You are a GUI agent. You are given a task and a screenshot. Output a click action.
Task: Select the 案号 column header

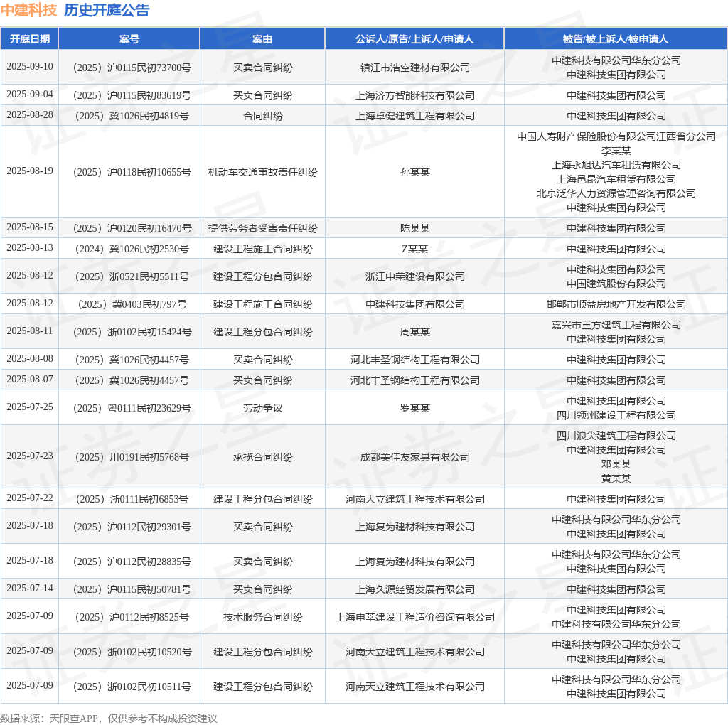pos(129,39)
